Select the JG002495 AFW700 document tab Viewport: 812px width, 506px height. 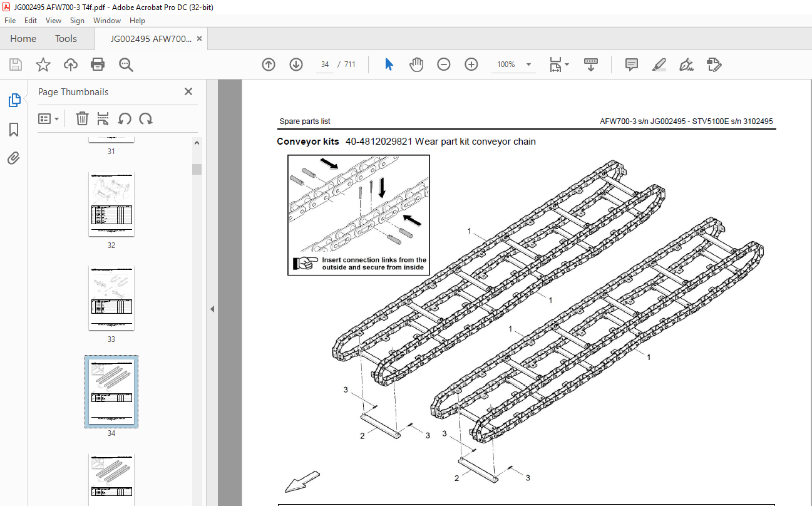pos(152,39)
